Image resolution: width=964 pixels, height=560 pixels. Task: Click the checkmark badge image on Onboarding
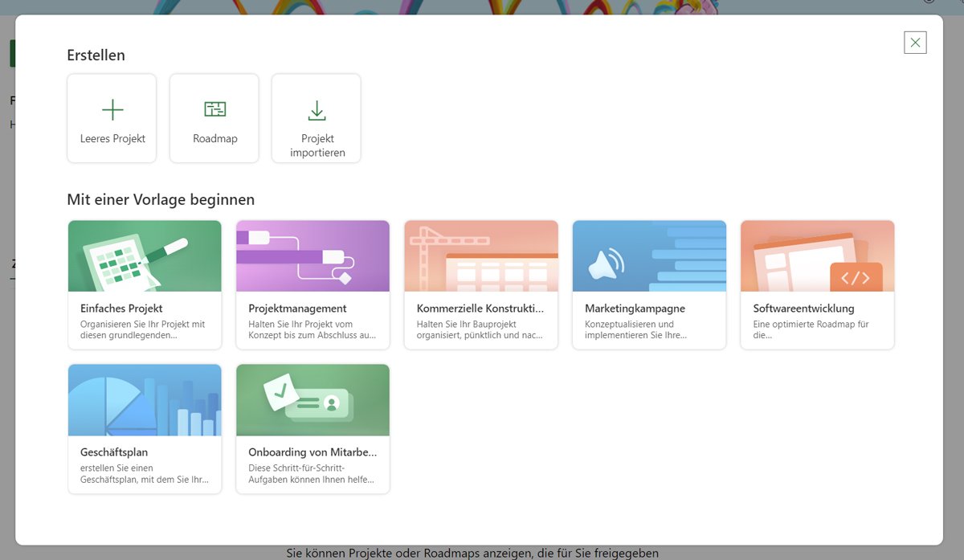pos(281,393)
